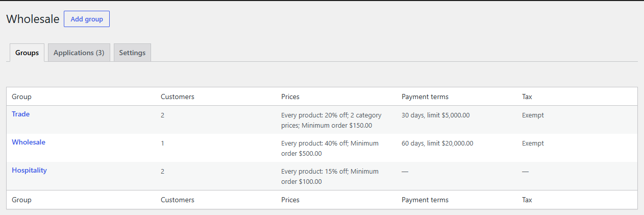Click '30 days, limit $5,000.00' cell
This screenshot has height=215, width=644.
[435, 115]
